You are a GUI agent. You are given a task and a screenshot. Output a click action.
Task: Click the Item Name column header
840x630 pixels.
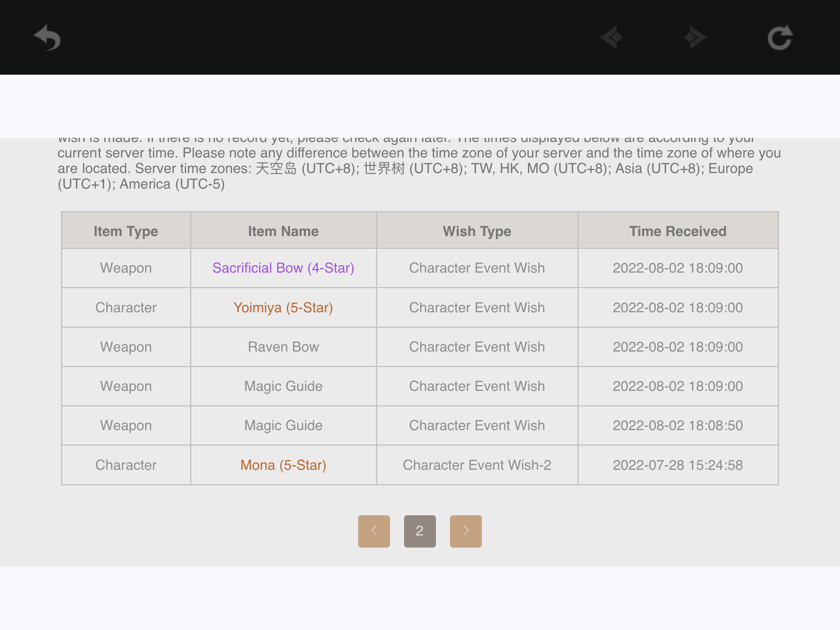pyautogui.click(x=283, y=231)
